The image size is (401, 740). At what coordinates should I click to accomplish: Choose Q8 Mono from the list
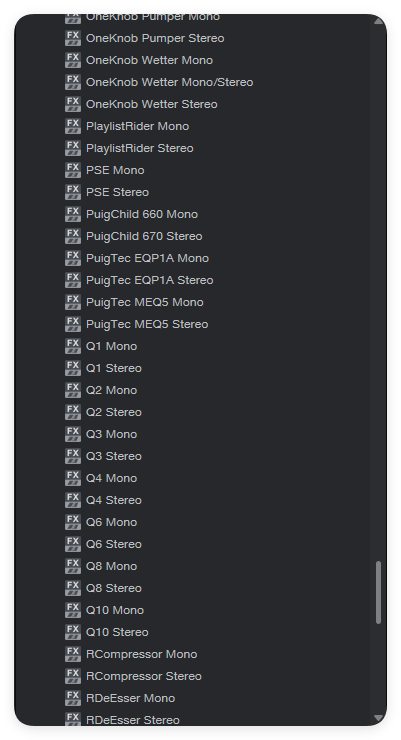pos(111,566)
